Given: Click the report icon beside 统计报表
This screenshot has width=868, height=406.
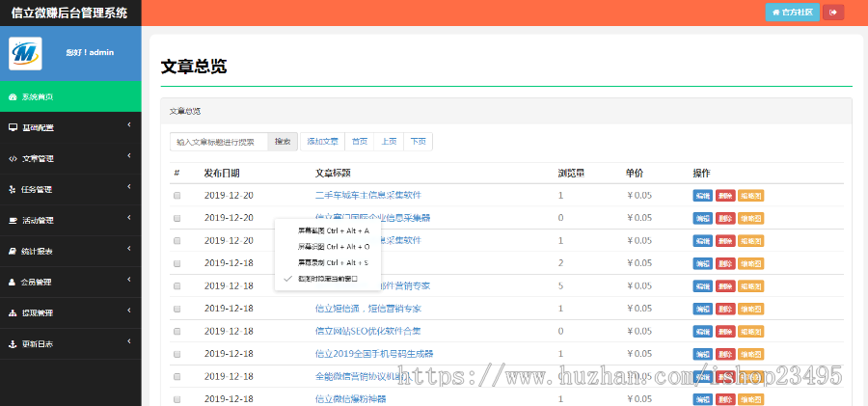Looking at the screenshot, I should coord(13,252).
